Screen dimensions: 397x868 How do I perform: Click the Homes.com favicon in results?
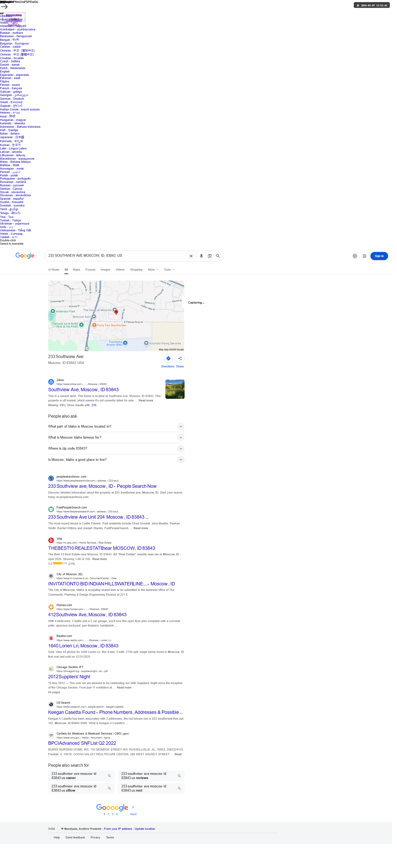[x=51, y=607]
